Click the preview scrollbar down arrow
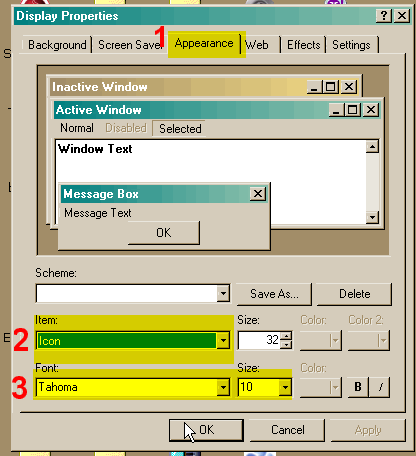Viewport: 416px width, 456px height. click(372, 217)
